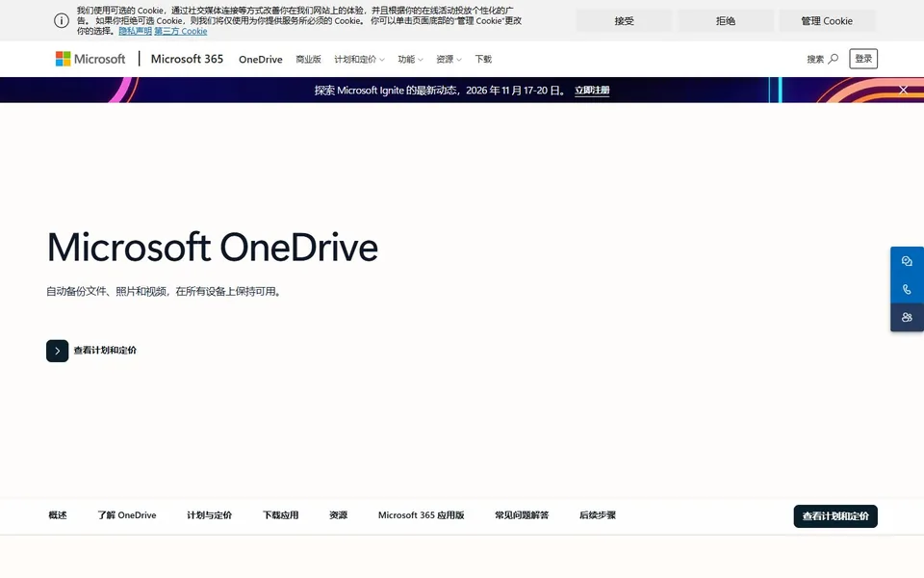This screenshot has height=578, width=924.
Task: Reject cookies with 拒绝 button
Action: pos(726,20)
